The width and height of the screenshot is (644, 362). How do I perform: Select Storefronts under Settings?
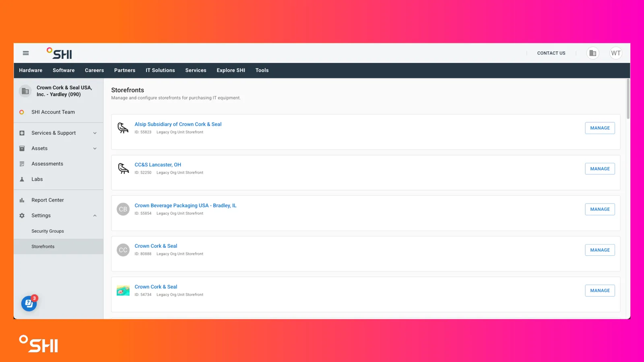58,247
